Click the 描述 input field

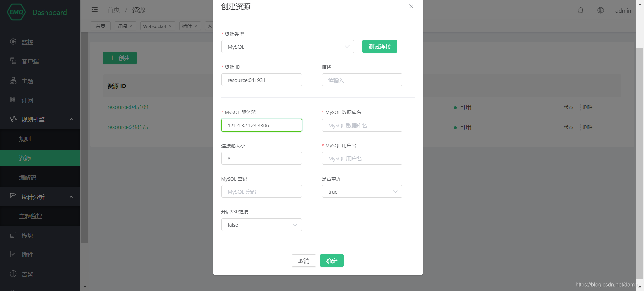[362, 80]
